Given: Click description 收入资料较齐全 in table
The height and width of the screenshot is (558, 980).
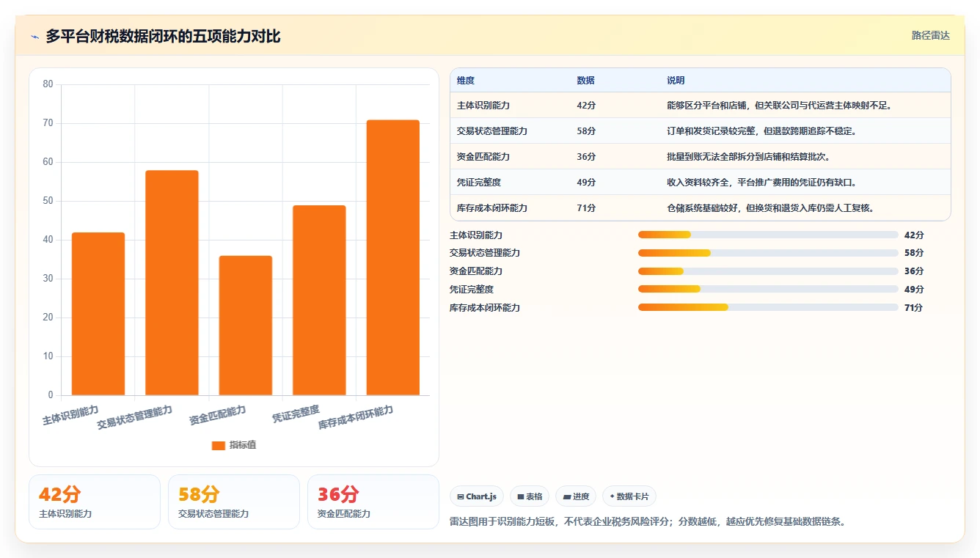Looking at the screenshot, I should pyautogui.click(x=761, y=183).
